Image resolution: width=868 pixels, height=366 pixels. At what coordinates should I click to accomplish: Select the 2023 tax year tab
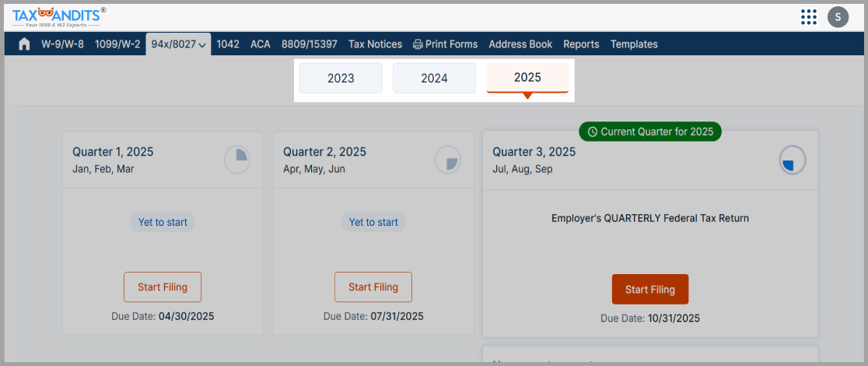pyautogui.click(x=341, y=78)
